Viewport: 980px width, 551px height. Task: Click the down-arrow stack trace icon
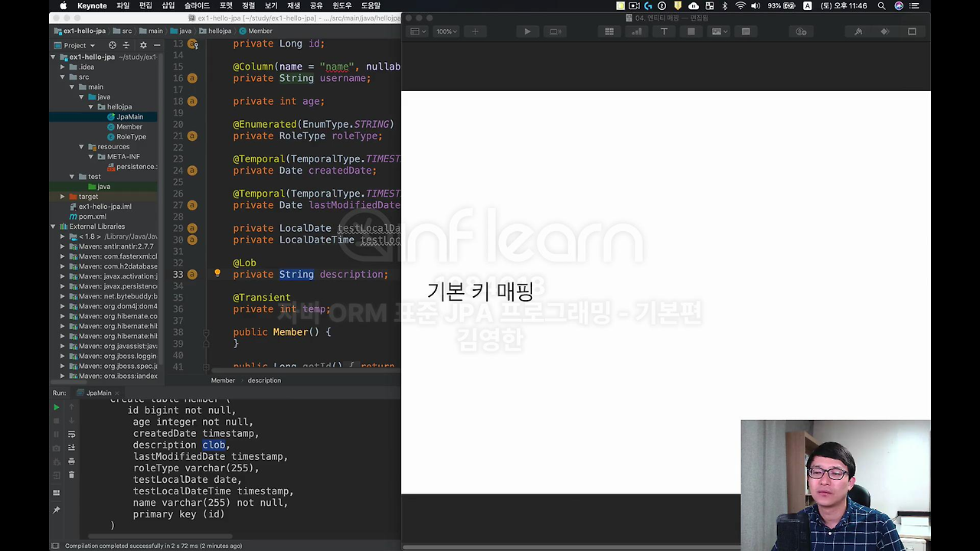(72, 421)
